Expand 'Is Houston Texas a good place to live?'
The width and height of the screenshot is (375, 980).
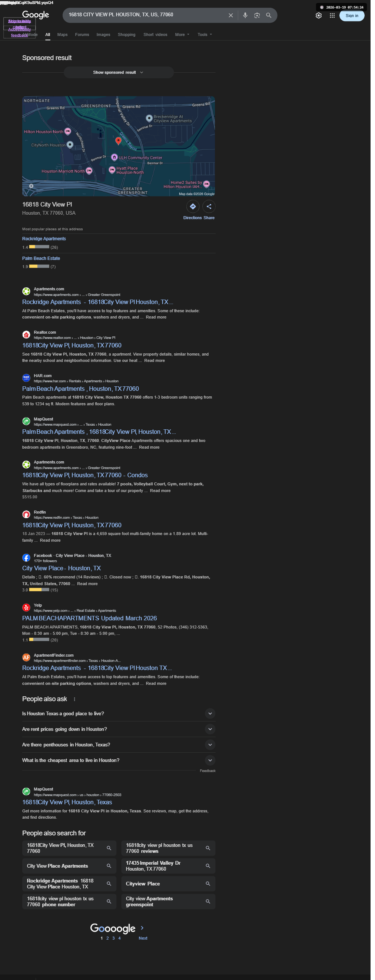point(119,713)
